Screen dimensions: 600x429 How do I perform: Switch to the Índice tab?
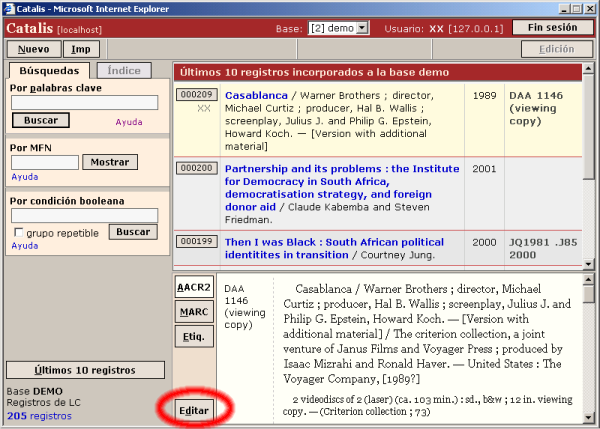coord(124,71)
